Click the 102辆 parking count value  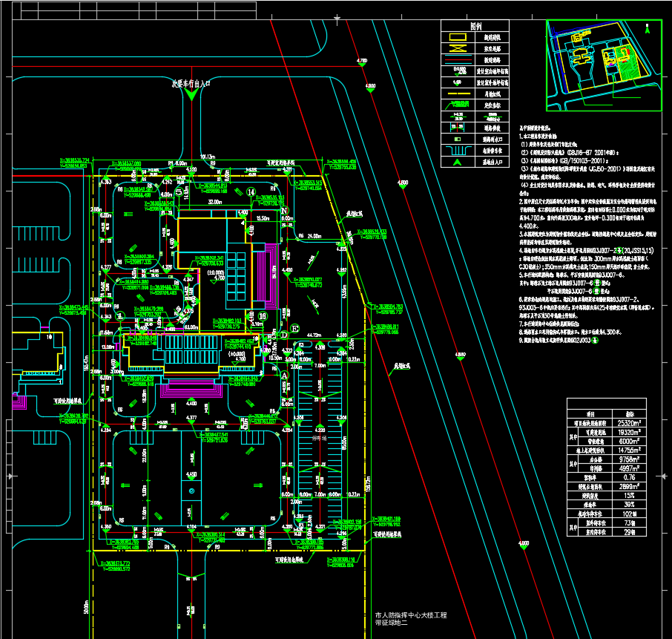tap(629, 514)
